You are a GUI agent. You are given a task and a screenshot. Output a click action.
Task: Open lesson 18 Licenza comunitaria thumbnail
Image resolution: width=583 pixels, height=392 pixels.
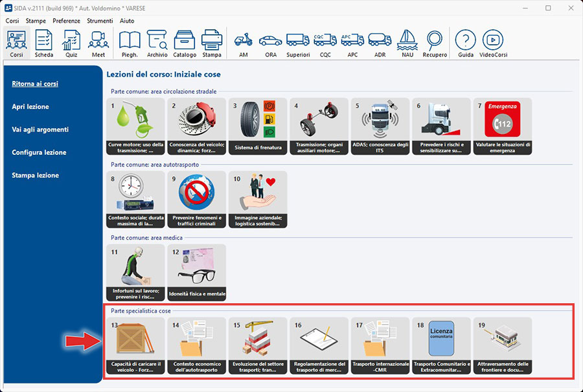pyautogui.click(x=441, y=345)
